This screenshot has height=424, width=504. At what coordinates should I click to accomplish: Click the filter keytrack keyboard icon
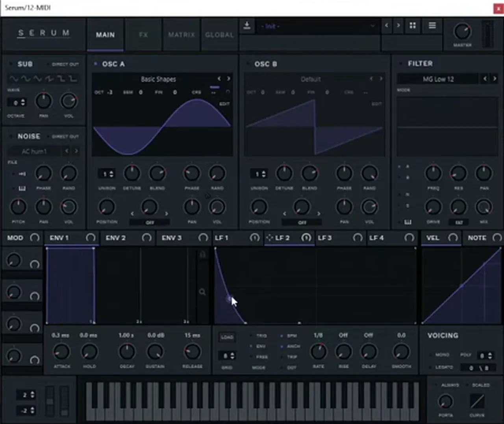point(408,222)
